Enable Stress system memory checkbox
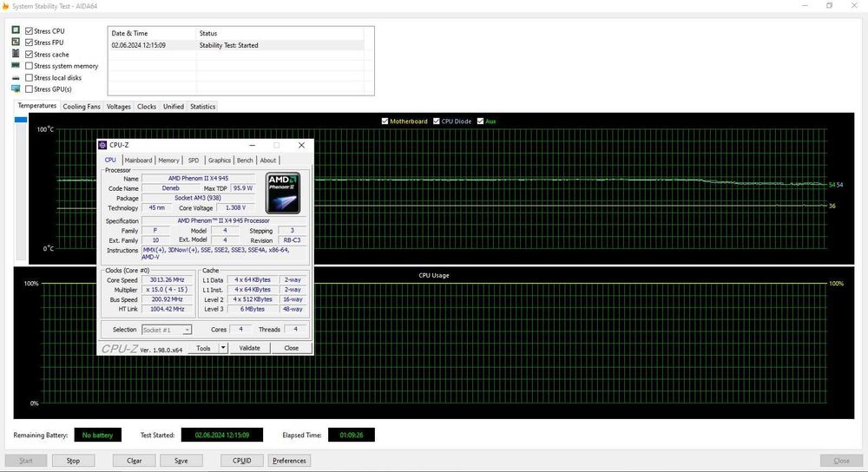Image resolution: width=868 pixels, height=472 pixels. pyautogui.click(x=29, y=66)
